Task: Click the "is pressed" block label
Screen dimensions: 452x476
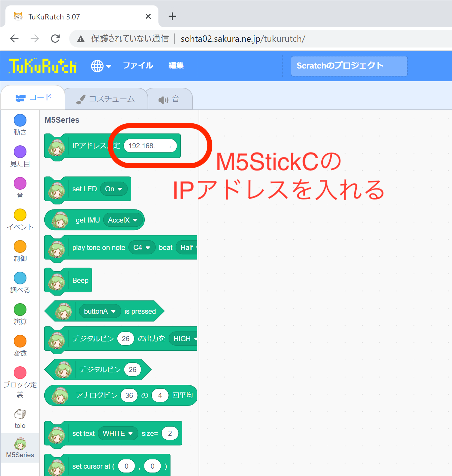Action: tap(140, 311)
